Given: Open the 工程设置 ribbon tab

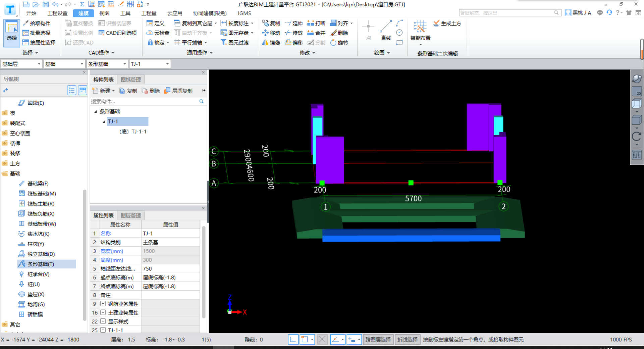Looking at the screenshot, I should (x=57, y=13).
